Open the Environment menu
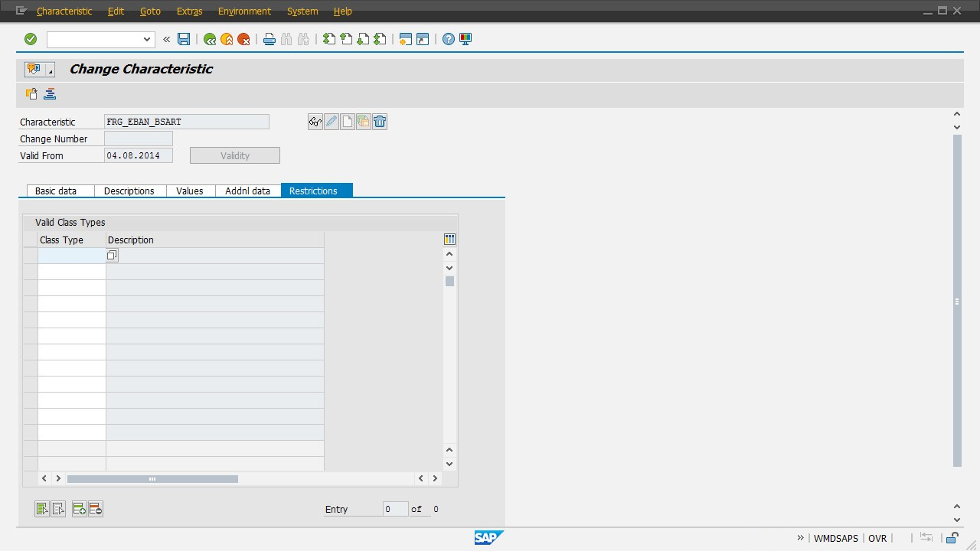Image resolution: width=980 pixels, height=551 pixels. tap(244, 11)
